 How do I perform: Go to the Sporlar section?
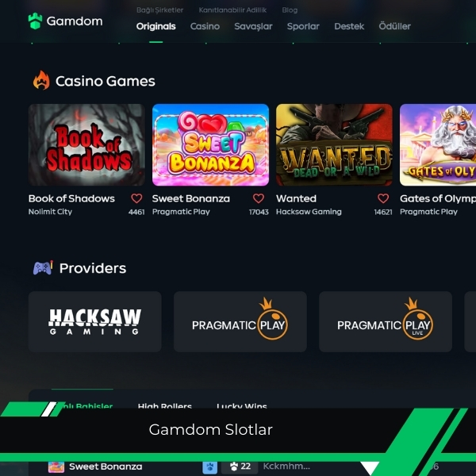[303, 26]
